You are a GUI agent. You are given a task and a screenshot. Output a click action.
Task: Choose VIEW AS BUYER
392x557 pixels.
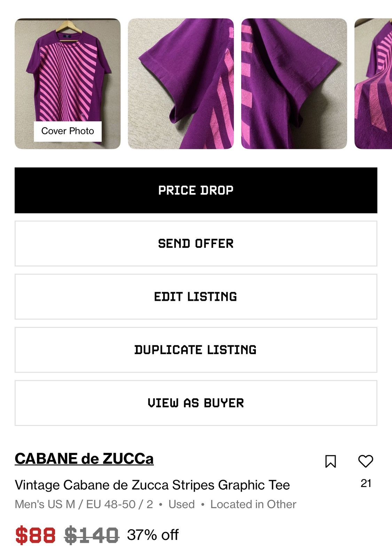click(x=196, y=403)
